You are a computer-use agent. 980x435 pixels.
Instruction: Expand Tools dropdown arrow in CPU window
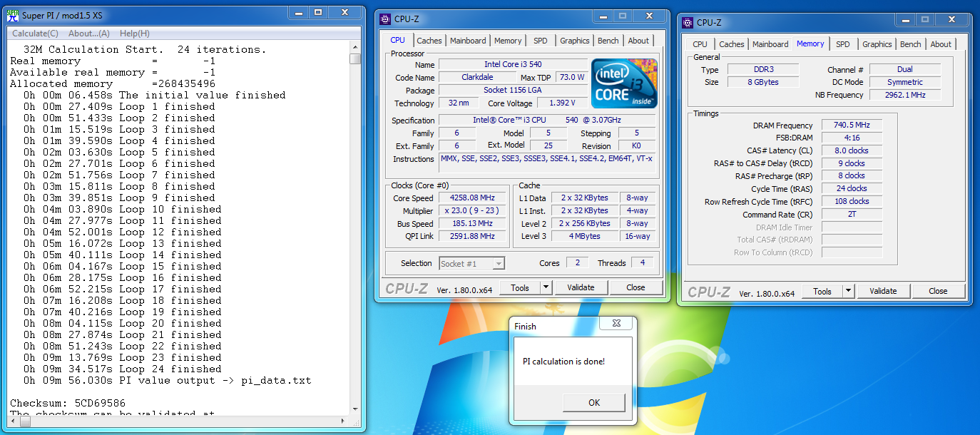coord(546,287)
